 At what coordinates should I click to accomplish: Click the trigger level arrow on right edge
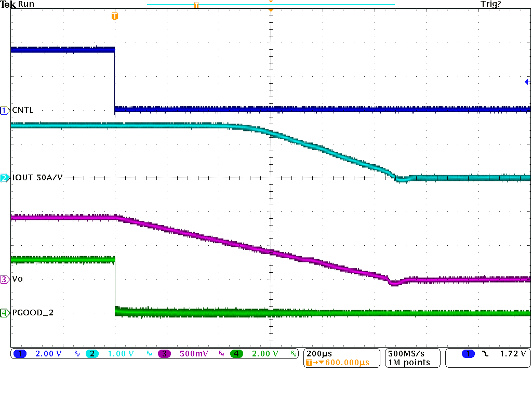pos(526,82)
